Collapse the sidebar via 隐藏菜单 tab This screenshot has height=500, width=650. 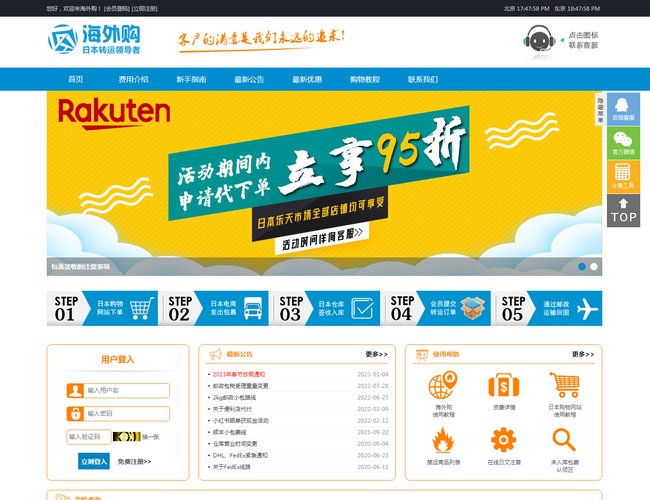coord(601,109)
